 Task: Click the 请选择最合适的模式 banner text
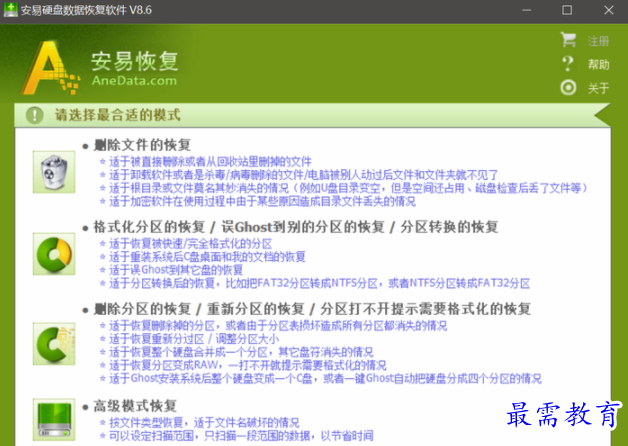(x=117, y=115)
